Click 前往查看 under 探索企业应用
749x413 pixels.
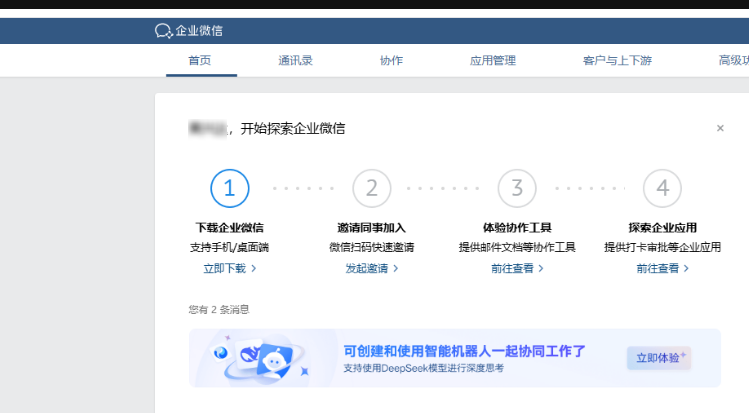662,268
